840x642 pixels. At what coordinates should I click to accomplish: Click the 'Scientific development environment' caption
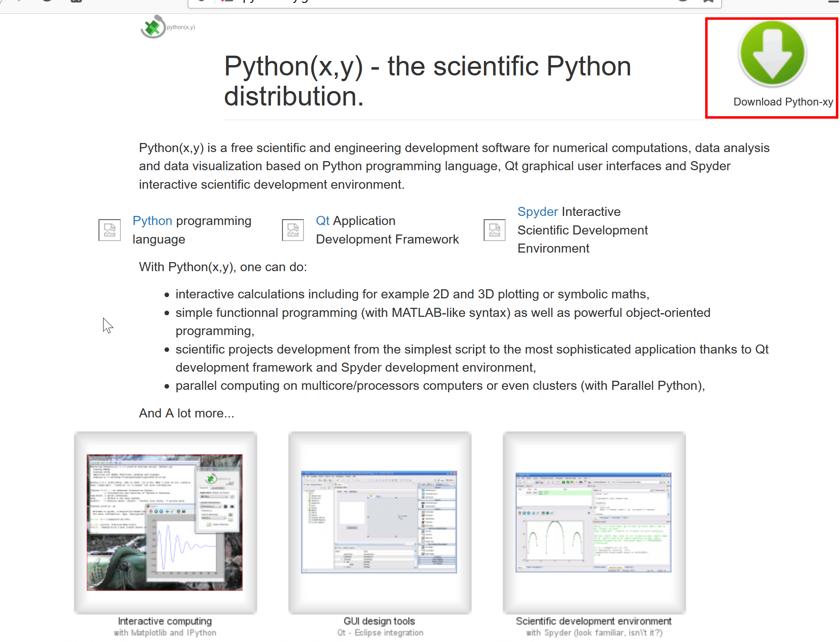[594, 621]
